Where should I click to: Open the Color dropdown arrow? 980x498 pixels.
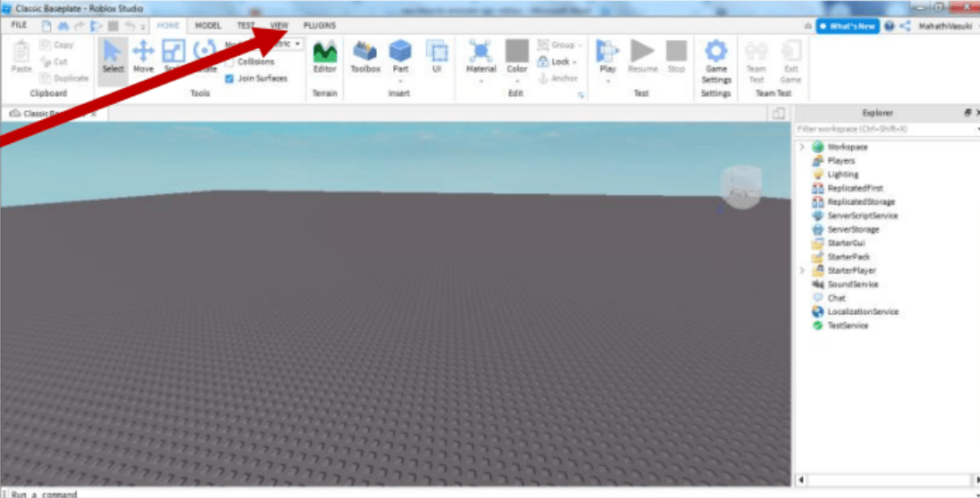(517, 81)
